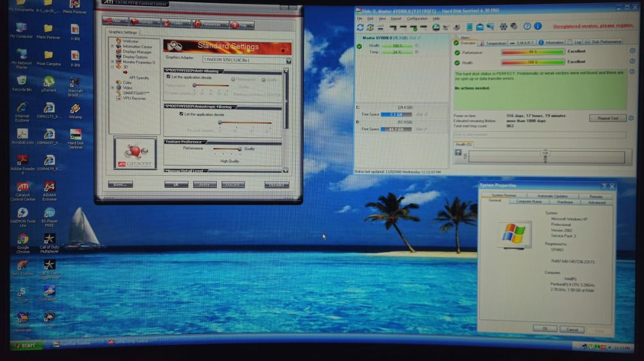Click Repeat Test button
644x361 pixels.
607,118
